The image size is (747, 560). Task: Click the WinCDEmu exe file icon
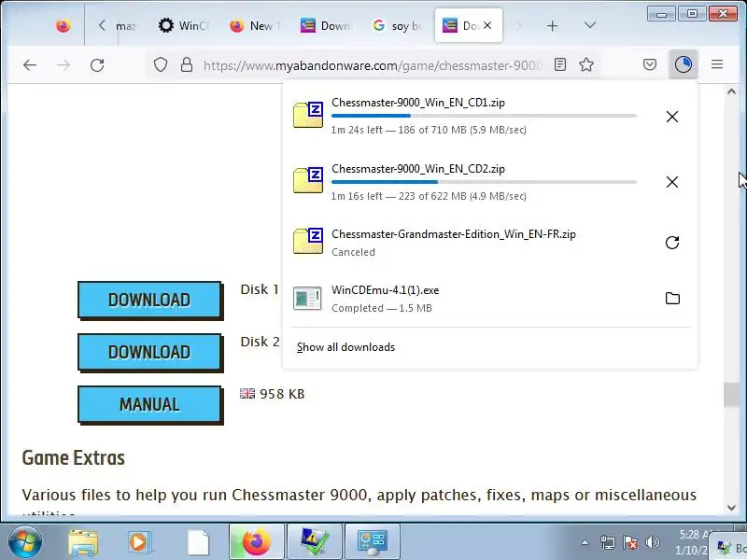(307, 298)
